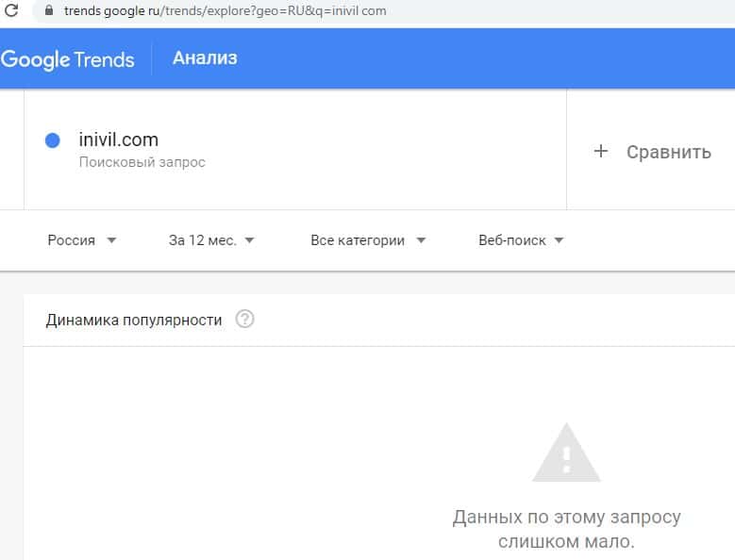Click the blue dot beside inivil.com
This screenshot has height=560, width=735.
tap(53, 140)
